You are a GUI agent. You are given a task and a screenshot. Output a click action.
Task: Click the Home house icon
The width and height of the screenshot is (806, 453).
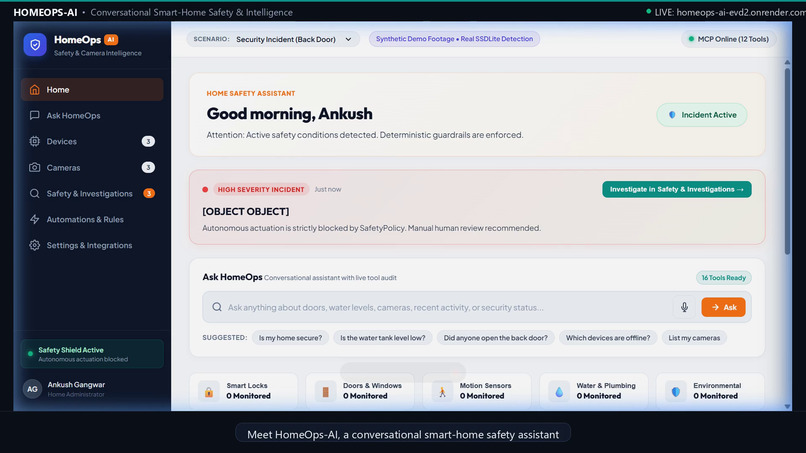click(34, 89)
